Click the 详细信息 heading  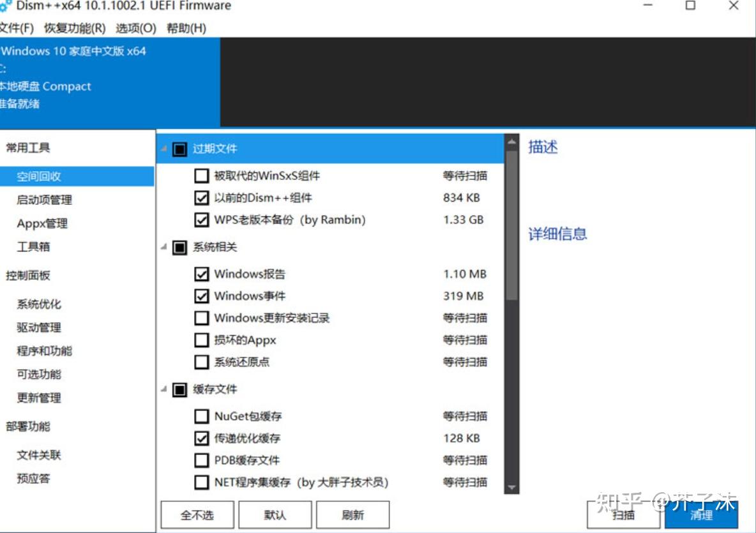click(x=558, y=234)
